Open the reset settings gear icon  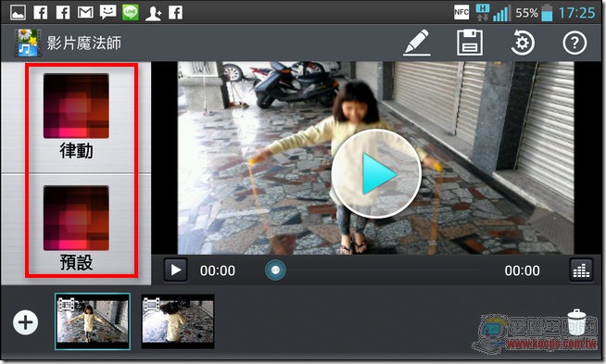pyautogui.click(x=522, y=43)
